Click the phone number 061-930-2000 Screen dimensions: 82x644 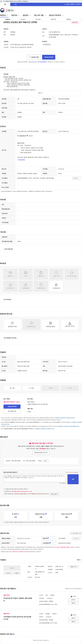tap(16, 461)
